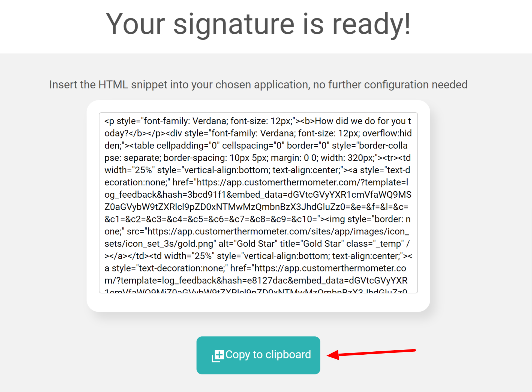Click the 'Insert the HTML snippet' instruction text

point(258,85)
